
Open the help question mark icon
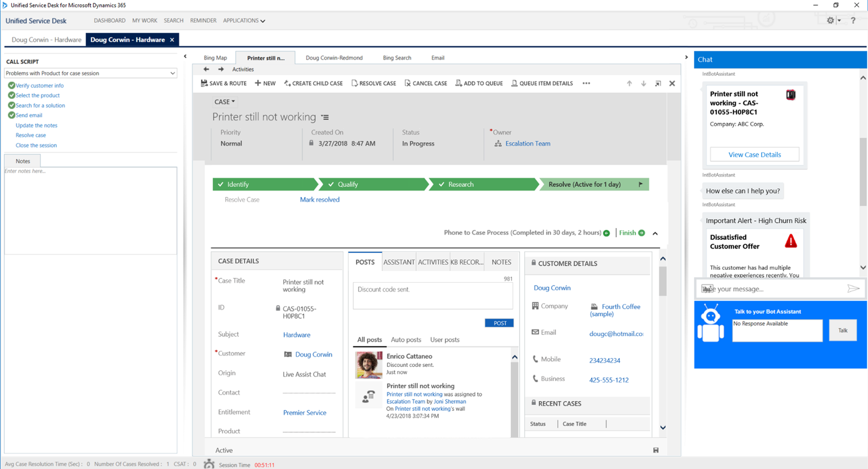(x=853, y=21)
